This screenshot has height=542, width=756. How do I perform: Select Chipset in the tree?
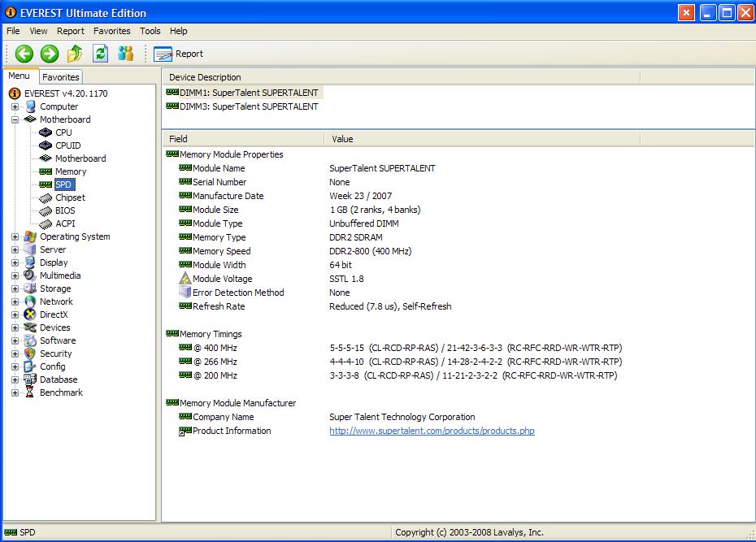70,197
